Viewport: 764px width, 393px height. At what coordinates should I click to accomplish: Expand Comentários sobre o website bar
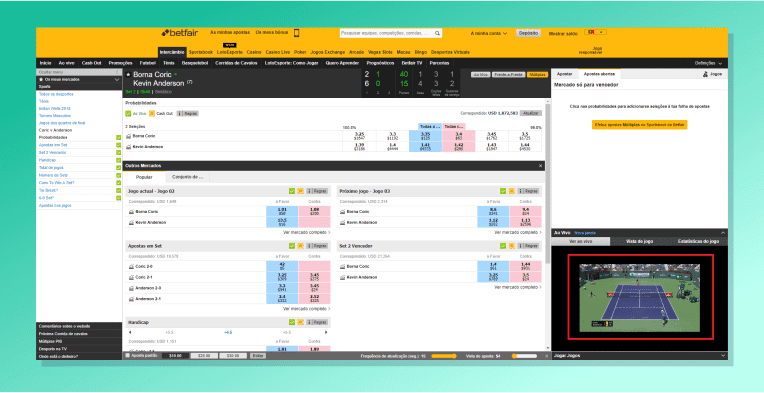(x=79, y=326)
